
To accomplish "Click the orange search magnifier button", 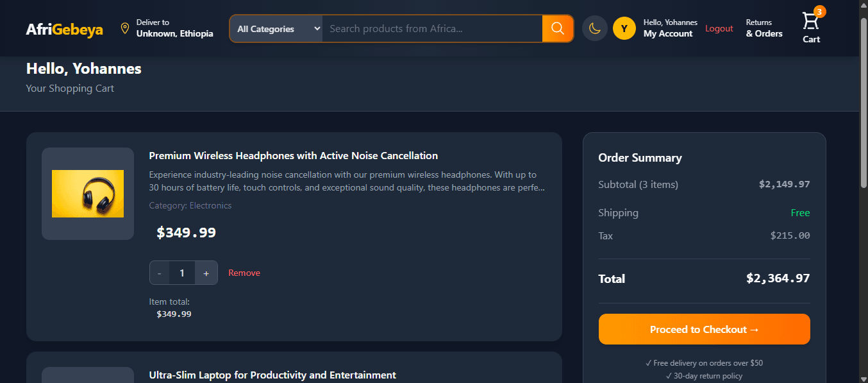I will click(x=558, y=28).
